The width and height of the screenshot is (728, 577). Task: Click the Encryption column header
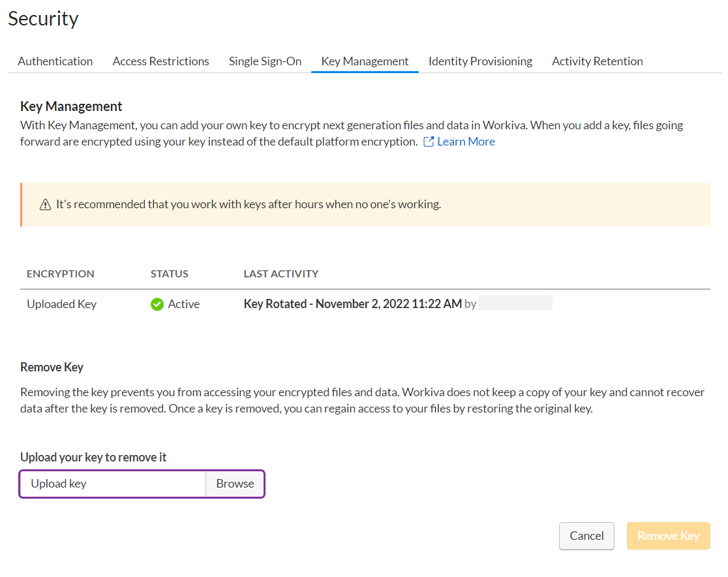[61, 273]
